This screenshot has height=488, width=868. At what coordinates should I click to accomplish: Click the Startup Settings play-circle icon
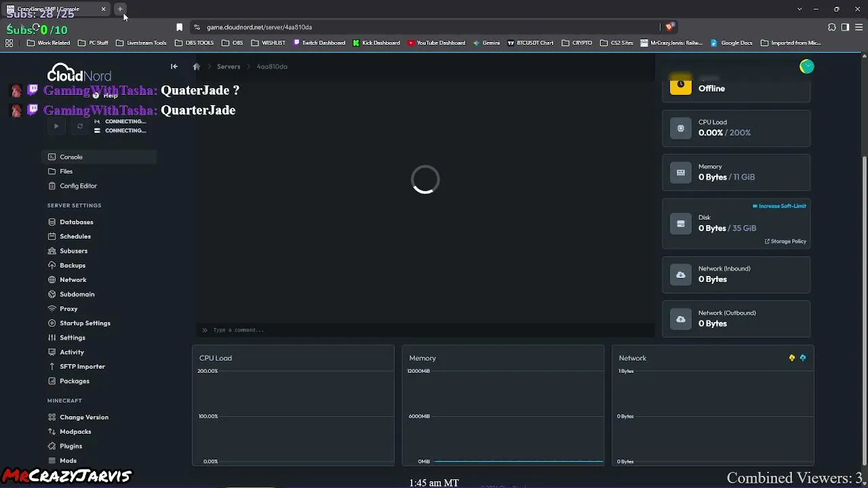click(x=52, y=323)
